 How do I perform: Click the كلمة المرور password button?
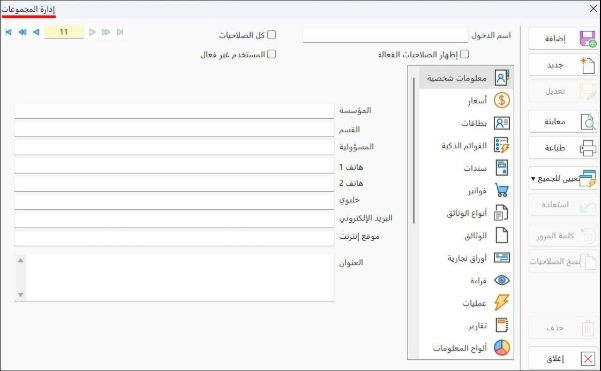coord(563,235)
